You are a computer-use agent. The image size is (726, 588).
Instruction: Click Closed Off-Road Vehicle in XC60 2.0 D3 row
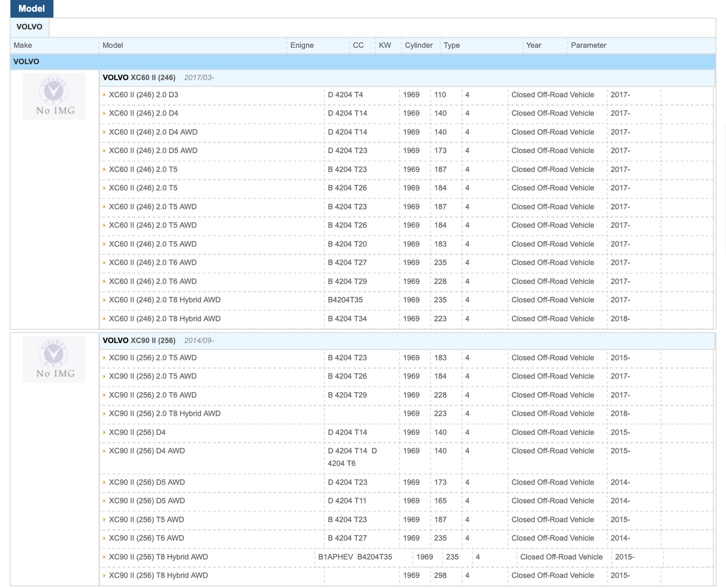553,95
